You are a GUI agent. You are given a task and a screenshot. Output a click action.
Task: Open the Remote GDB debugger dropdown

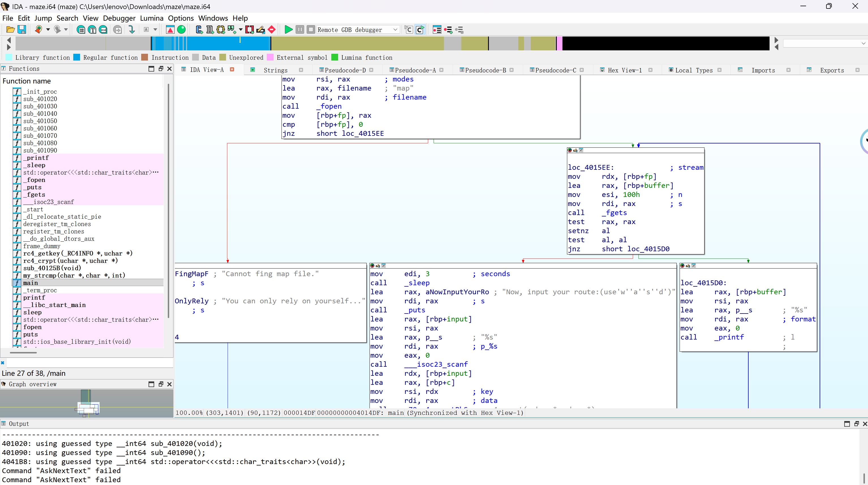tap(395, 29)
